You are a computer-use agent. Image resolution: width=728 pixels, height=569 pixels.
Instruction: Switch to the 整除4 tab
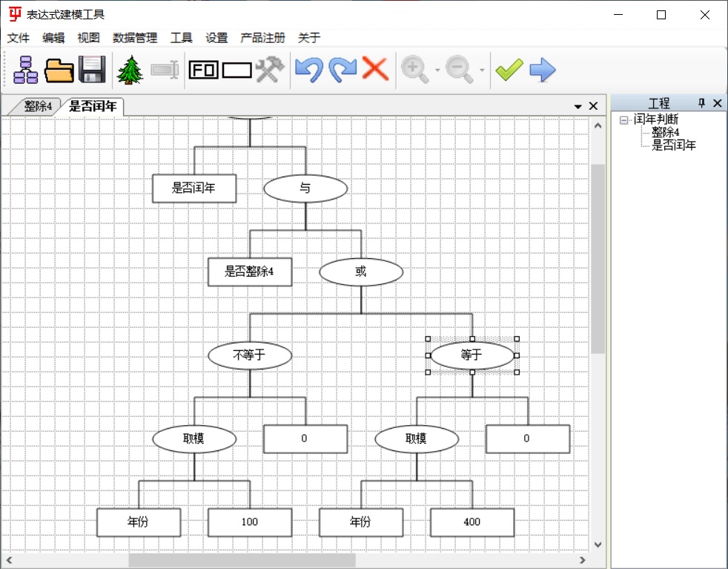click(38, 106)
